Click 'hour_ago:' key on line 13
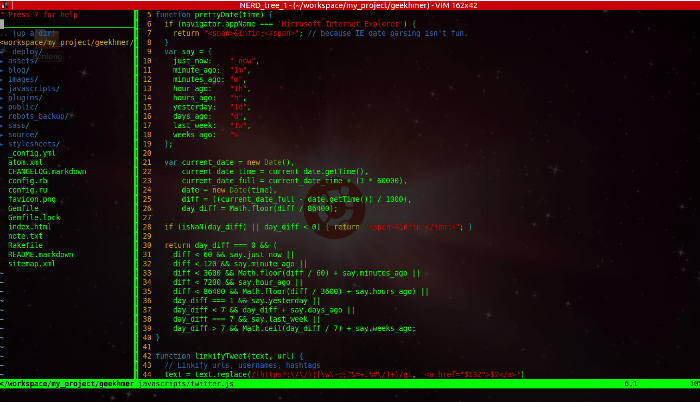 (x=192, y=88)
